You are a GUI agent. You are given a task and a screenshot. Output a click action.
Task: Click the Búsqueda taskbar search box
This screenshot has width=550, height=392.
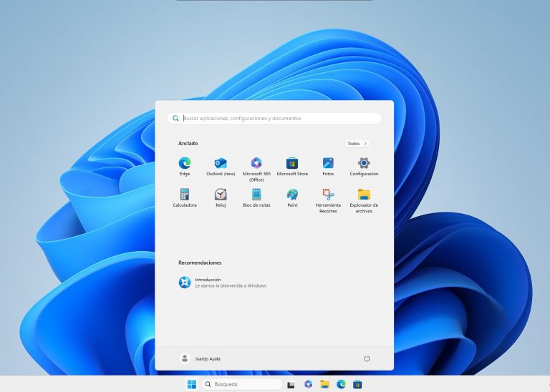[240, 384]
